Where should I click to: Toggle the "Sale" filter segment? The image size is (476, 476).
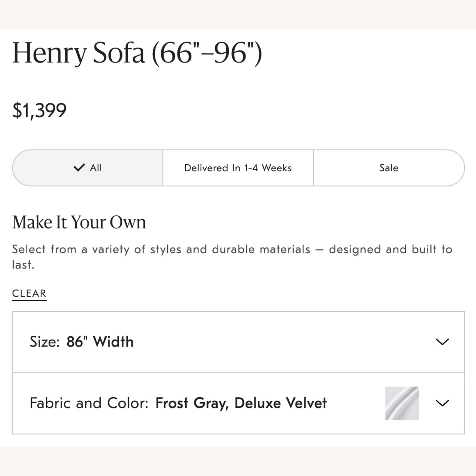pos(388,168)
